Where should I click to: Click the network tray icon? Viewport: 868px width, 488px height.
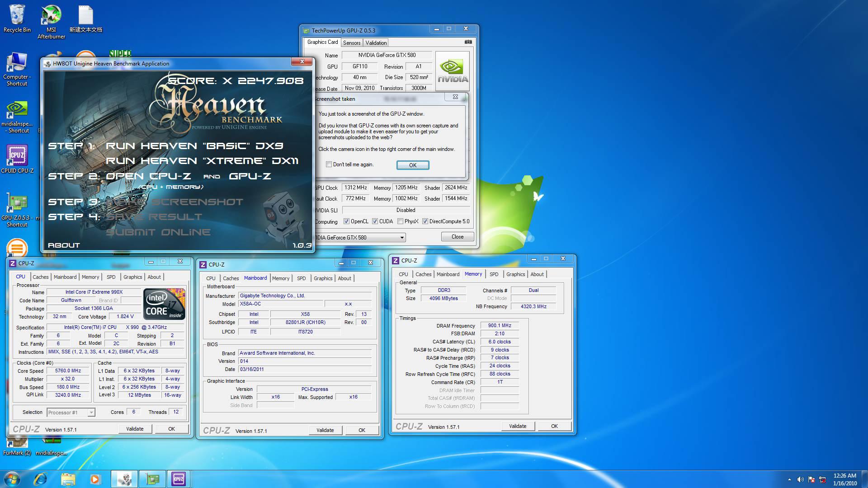[x=822, y=479]
